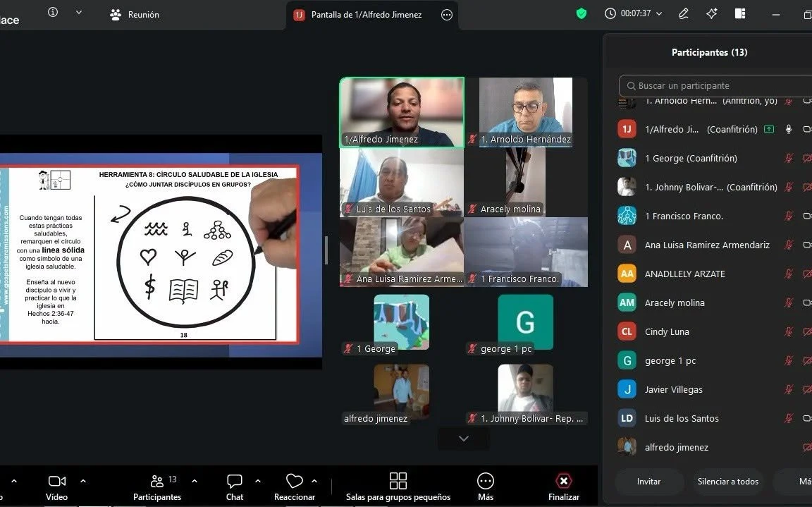Image resolution: width=812 pixels, height=507 pixels.
Task: Change the view layout icon
Action: pyautogui.click(x=740, y=13)
